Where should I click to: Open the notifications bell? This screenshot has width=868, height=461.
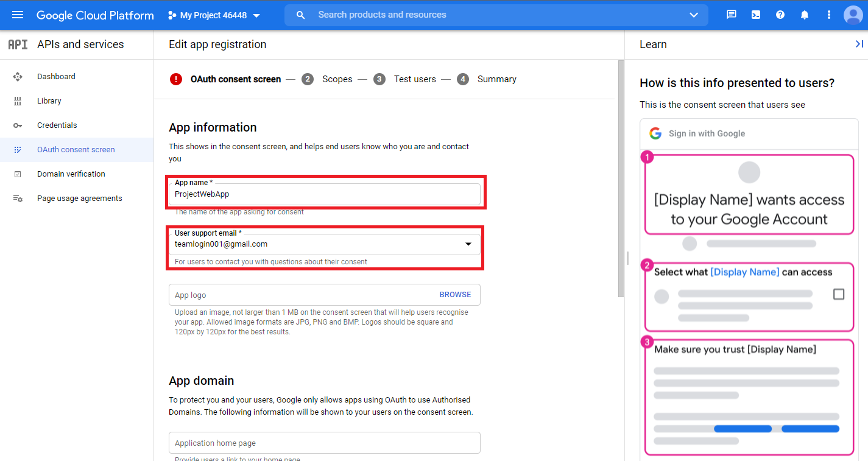(x=805, y=15)
